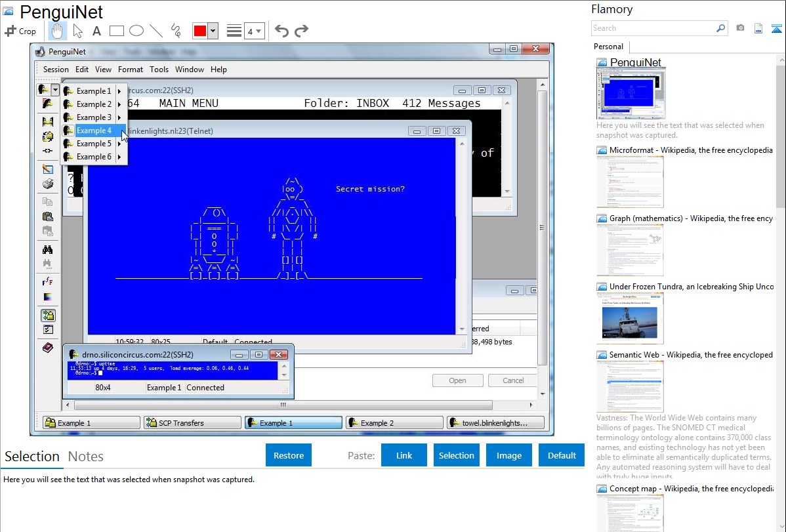786x532 pixels.
Task: Open the line width dropdown showing 4
Action: tap(255, 31)
